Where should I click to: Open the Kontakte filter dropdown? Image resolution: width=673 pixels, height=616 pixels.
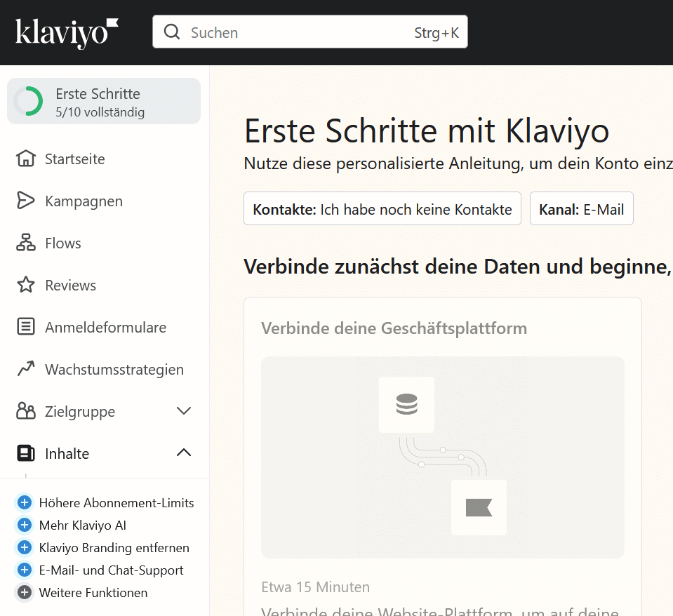[382, 208]
